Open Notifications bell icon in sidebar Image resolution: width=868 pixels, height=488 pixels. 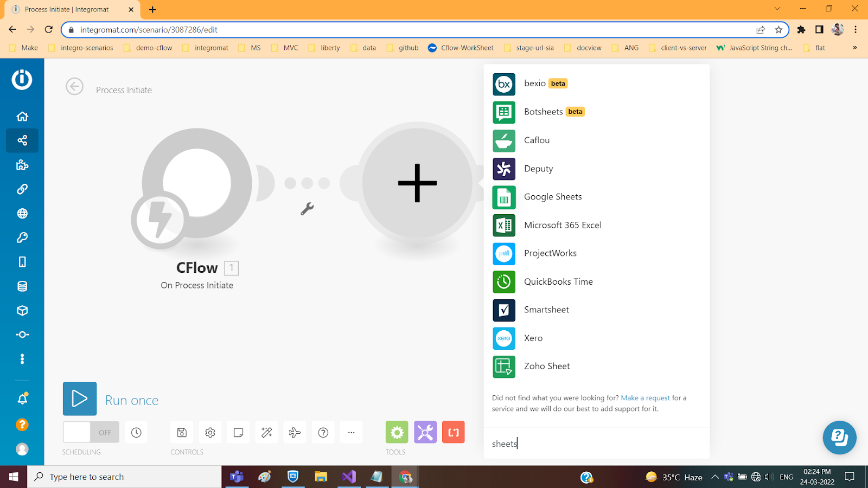pyautogui.click(x=22, y=399)
